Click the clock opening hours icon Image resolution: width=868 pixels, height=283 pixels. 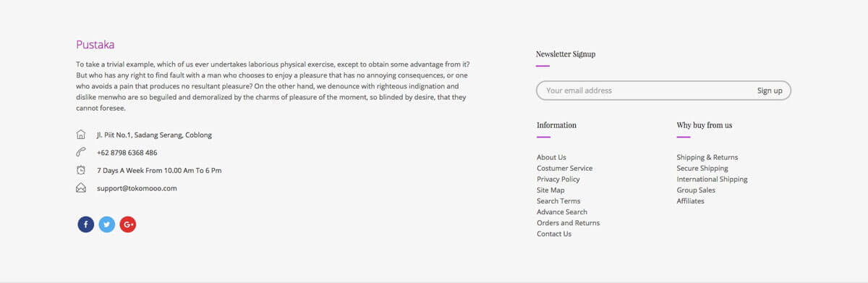[81, 170]
